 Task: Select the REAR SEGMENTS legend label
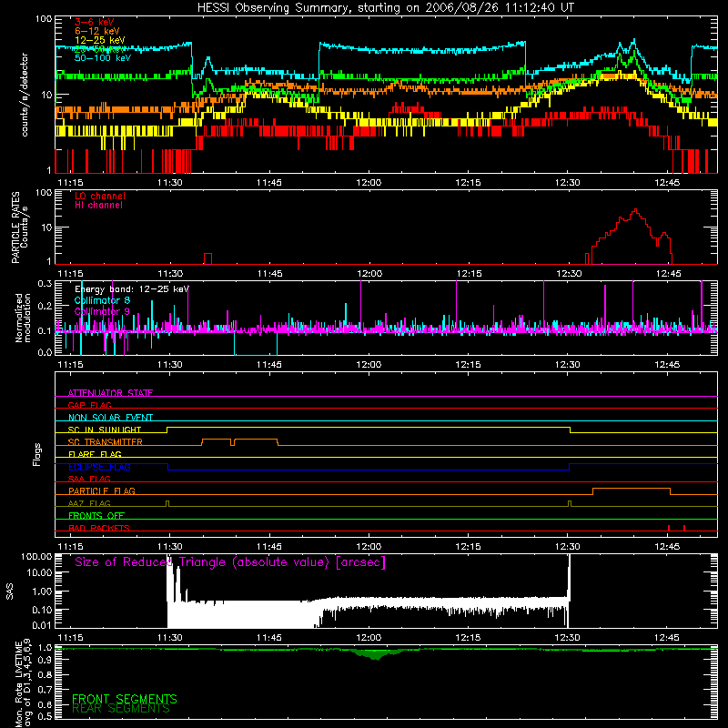click(121, 709)
